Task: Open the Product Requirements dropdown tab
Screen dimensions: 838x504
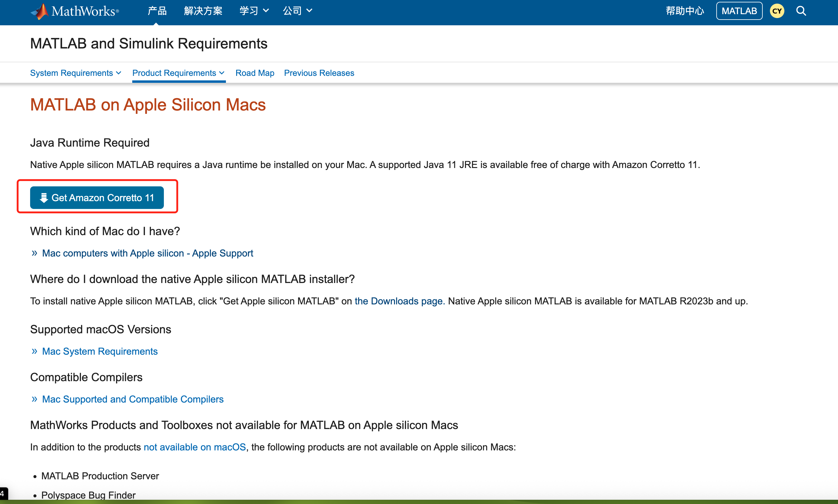Action: point(178,73)
